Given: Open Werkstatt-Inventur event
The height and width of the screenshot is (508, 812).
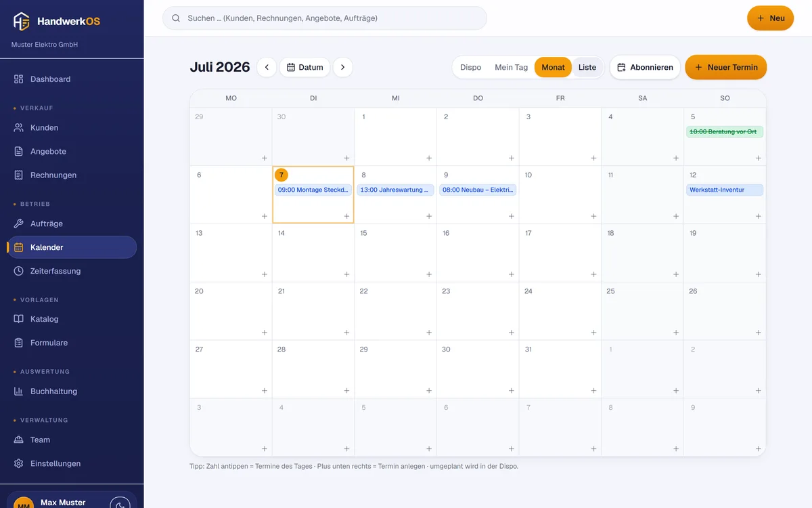Looking at the screenshot, I should click(x=725, y=190).
